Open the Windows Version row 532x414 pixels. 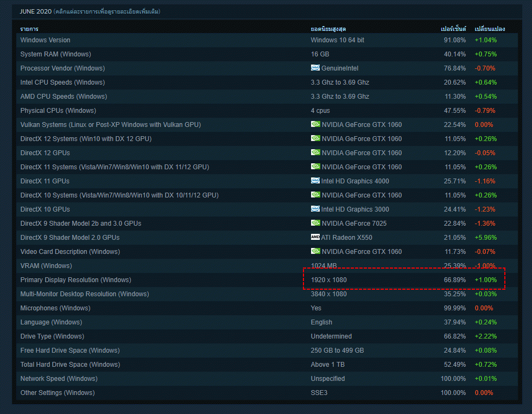(267, 40)
